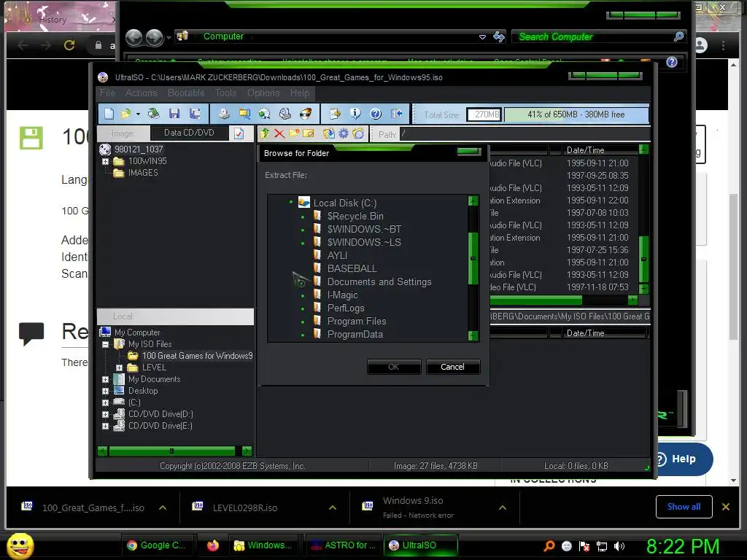Click the image properties checkmark icon beside Data CD/DVD
The height and width of the screenshot is (560, 747).
239,134
